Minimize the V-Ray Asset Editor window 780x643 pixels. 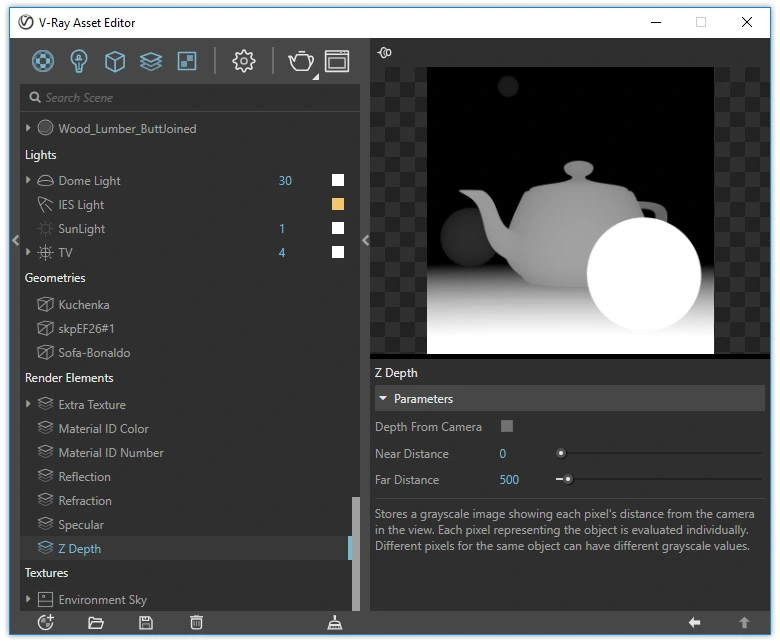pos(656,22)
